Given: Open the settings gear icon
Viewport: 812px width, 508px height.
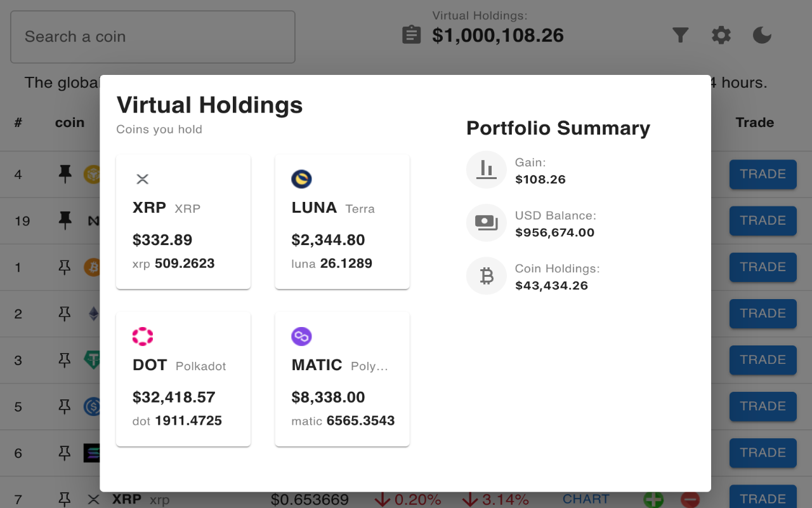Looking at the screenshot, I should (x=721, y=35).
